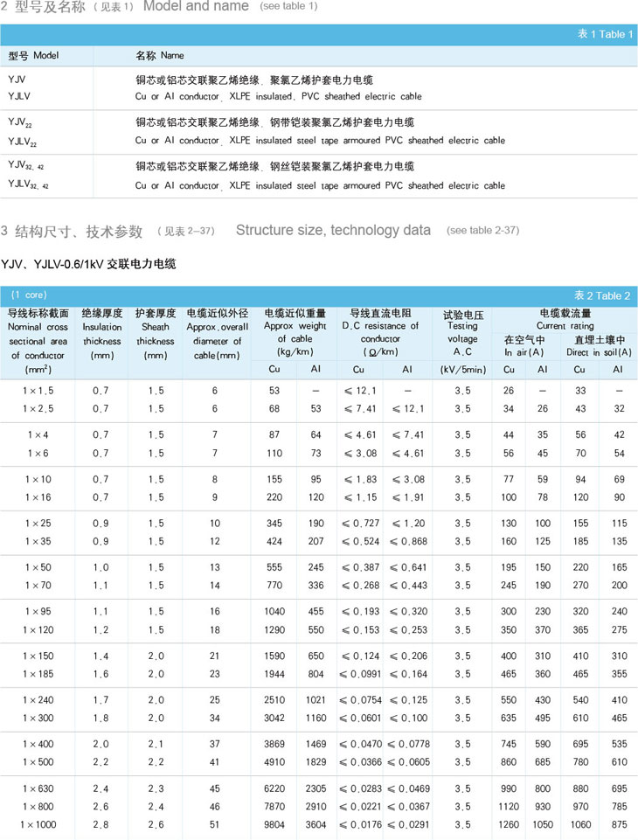
Task: Click the '≤ 0.0991' Cu resistance value
Action: click(x=360, y=674)
